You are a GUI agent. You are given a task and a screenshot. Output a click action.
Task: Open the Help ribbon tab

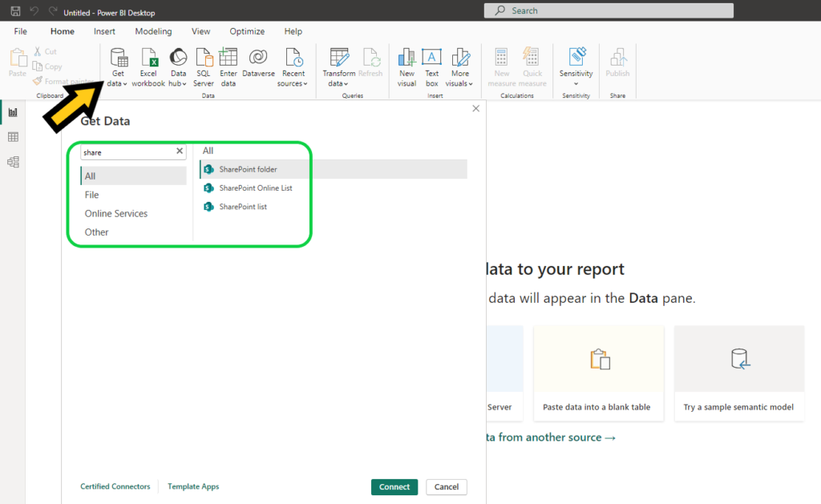(x=293, y=31)
